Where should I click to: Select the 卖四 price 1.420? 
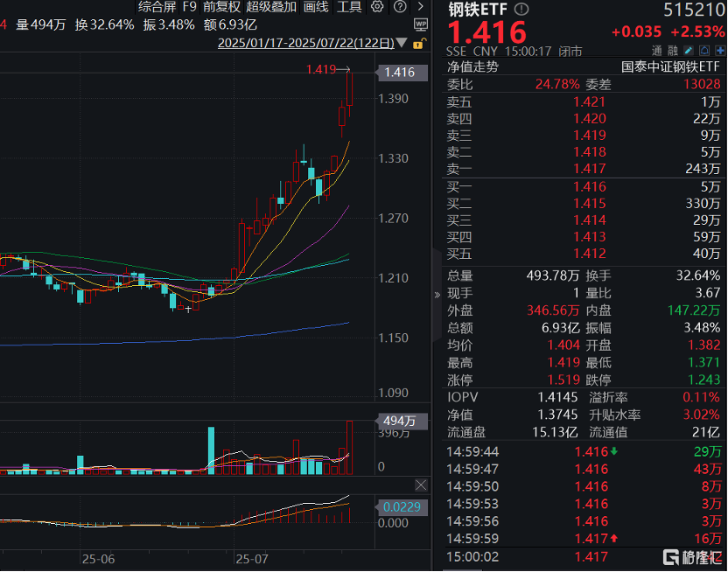pos(589,118)
